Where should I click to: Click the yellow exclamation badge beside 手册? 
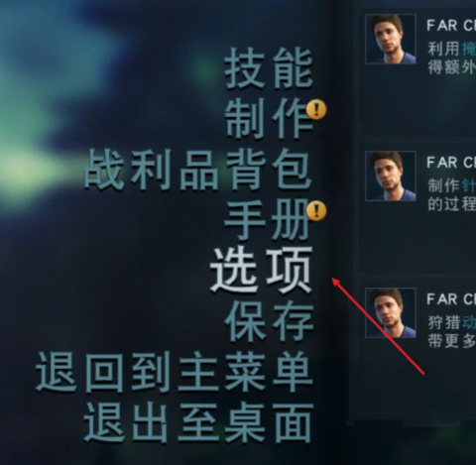316,210
